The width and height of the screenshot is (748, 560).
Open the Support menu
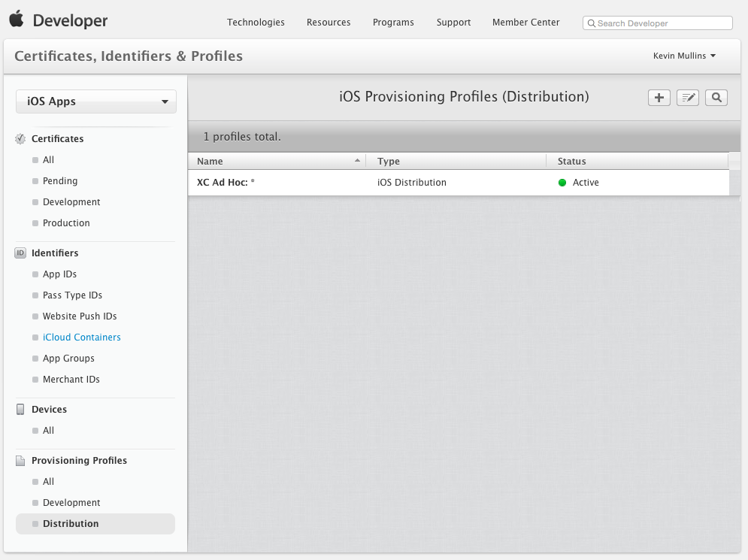click(453, 23)
